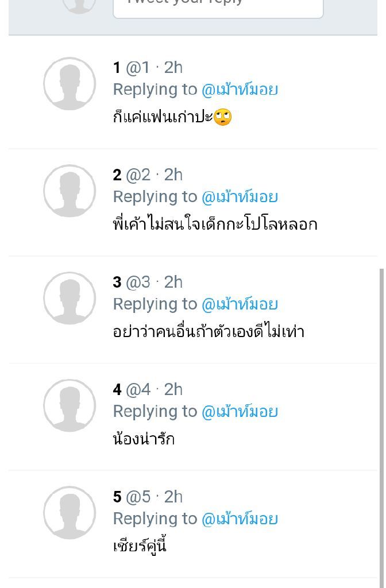Viewport: 386px width, 588px height.
Task: Open user 4's profile avatar
Action: 70,406
